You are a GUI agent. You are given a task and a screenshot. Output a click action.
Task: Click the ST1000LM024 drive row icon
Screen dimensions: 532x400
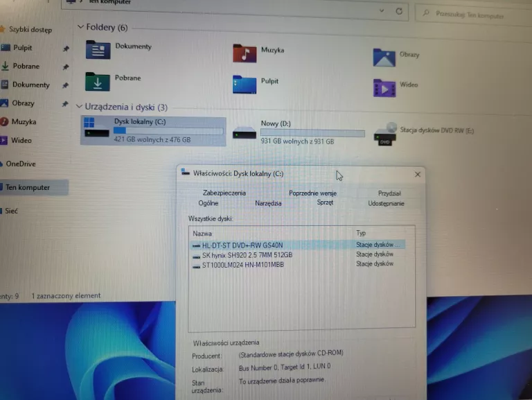pos(196,267)
